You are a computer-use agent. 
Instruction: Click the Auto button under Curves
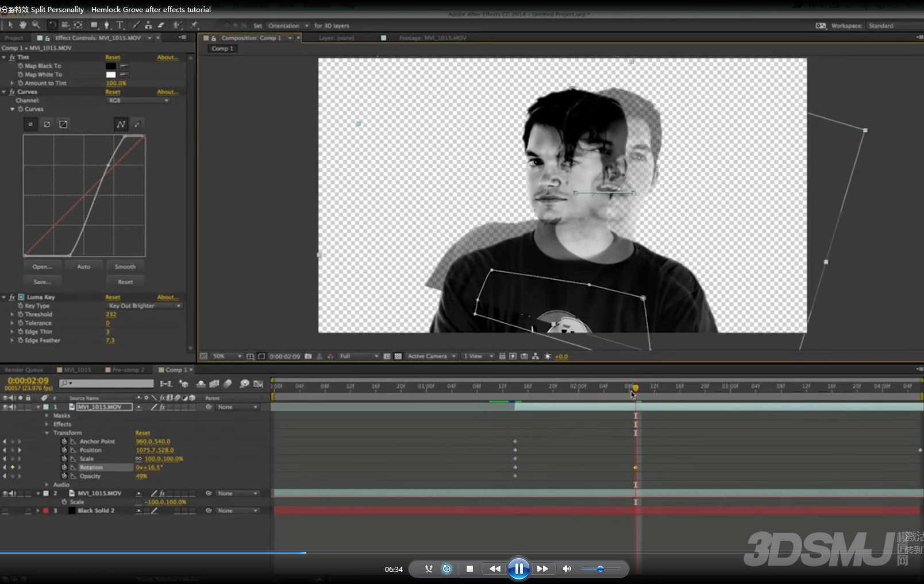84,266
